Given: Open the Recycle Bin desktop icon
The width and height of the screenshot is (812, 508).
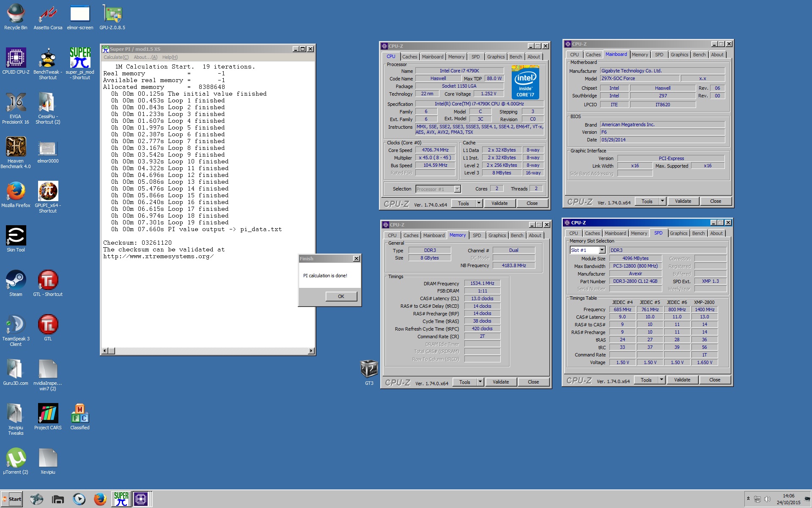Looking at the screenshot, I should (x=16, y=17).
